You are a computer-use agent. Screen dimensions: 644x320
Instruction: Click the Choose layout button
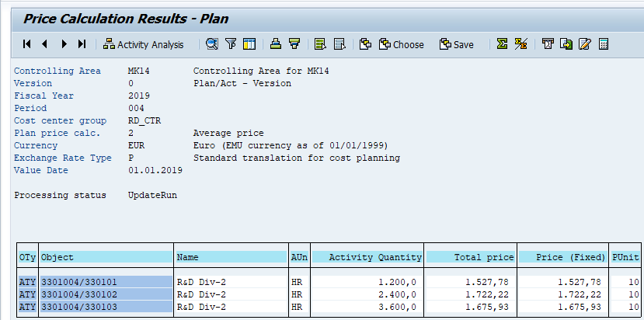(x=401, y=44)
